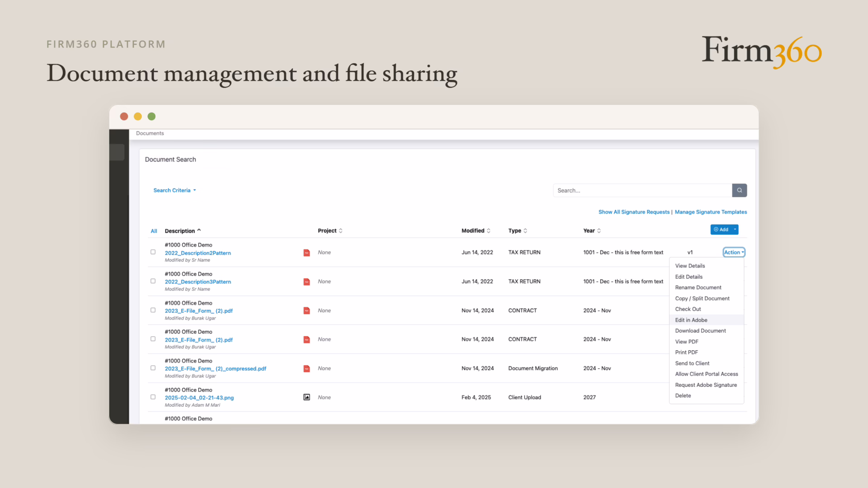Select Copy / Split Document entry
The height and width of the screenshot is (488, 868).
pyautogui.click(x=702, y=298)
